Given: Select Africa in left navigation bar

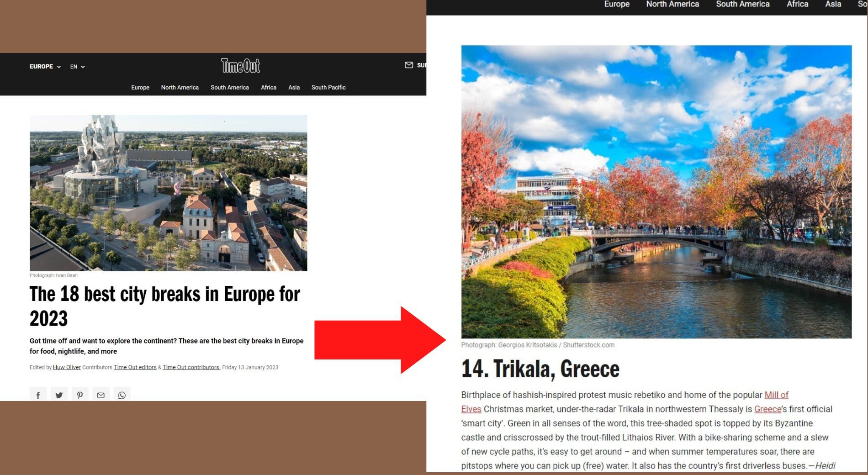Looking at the screenshot, I should click(268, 87).
